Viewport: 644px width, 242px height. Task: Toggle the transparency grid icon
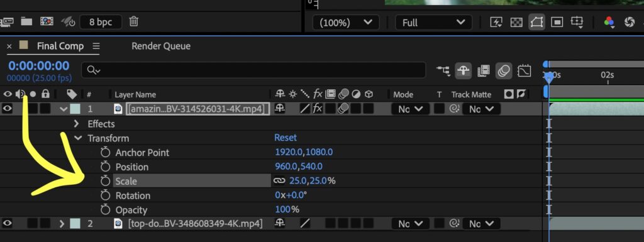(x=516, y=22)
